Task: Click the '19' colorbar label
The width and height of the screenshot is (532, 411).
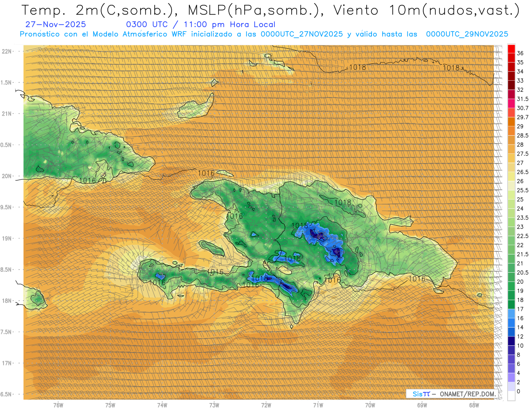Action: coord(520,291)
